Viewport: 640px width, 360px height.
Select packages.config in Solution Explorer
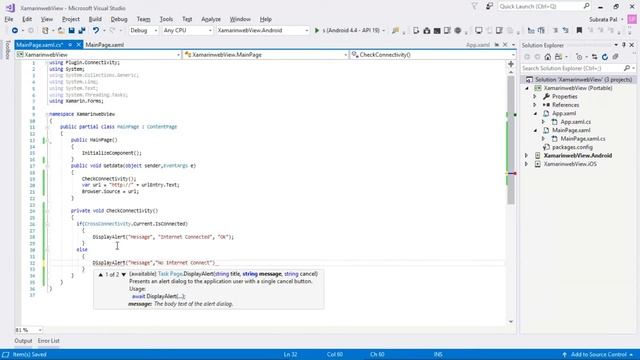[x=572, y=147]
